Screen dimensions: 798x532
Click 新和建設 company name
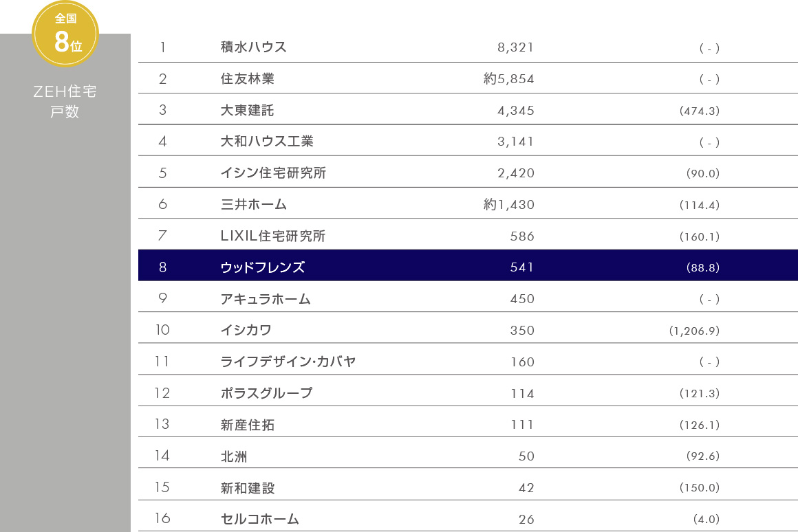[x=248, y=487]
